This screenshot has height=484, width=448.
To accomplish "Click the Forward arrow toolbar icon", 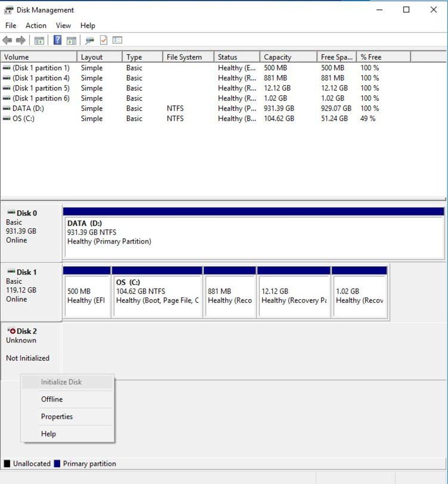I will (x=21, y=40).
